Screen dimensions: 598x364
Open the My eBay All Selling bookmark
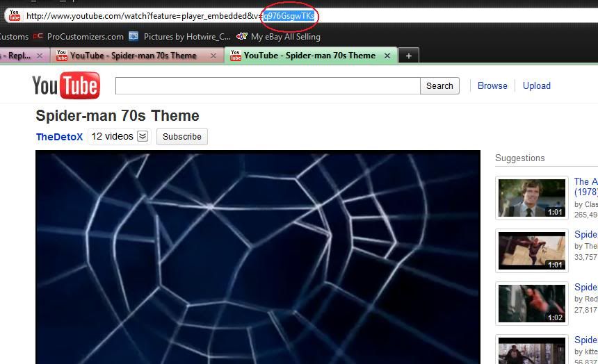click(x=285, y=37)
